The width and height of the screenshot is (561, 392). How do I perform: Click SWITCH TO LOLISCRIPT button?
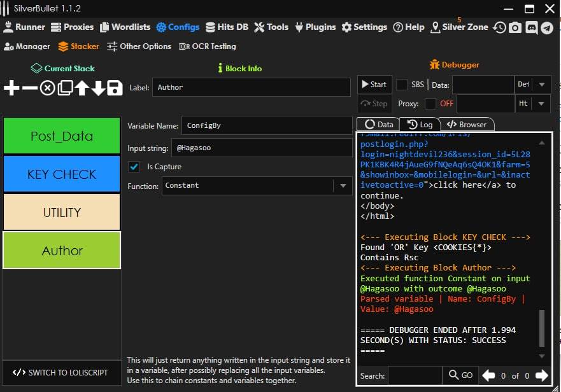tap(60, 372)
